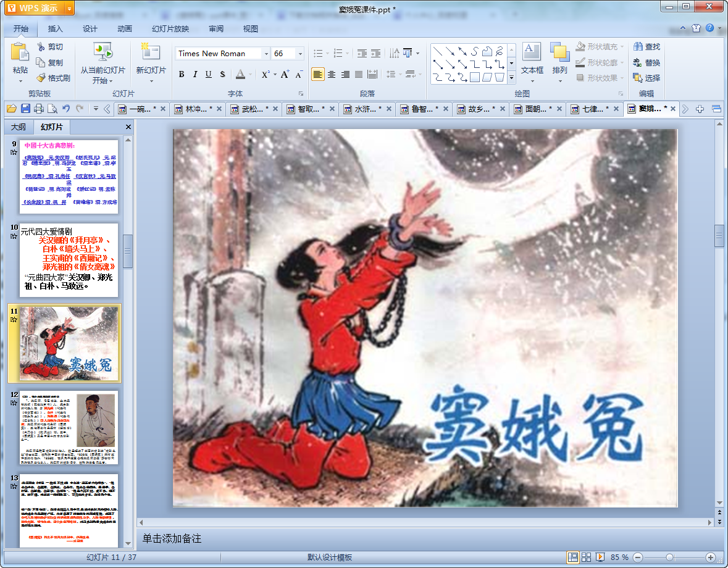This screenshot has height=568, width=728.
Task: Open the Select (选择) menu
Action: click(646, 78)
